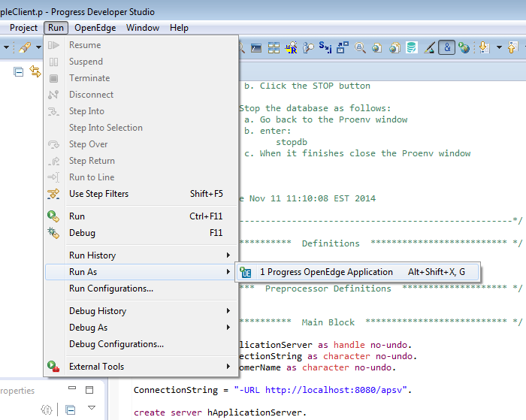This screenshot has width=526, height=420.
Task: Open the Window menu
Action: pyautogui.click(x=143, y=28)
